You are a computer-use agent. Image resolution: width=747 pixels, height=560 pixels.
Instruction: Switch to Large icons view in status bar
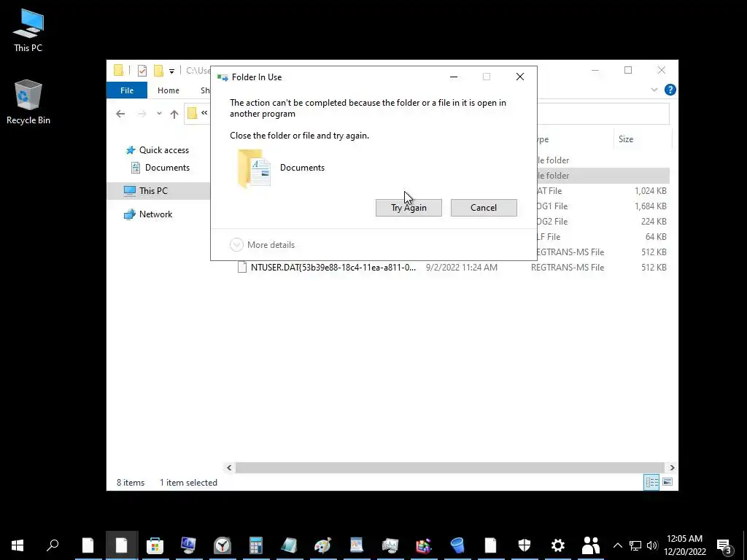(x=667, y=482)
